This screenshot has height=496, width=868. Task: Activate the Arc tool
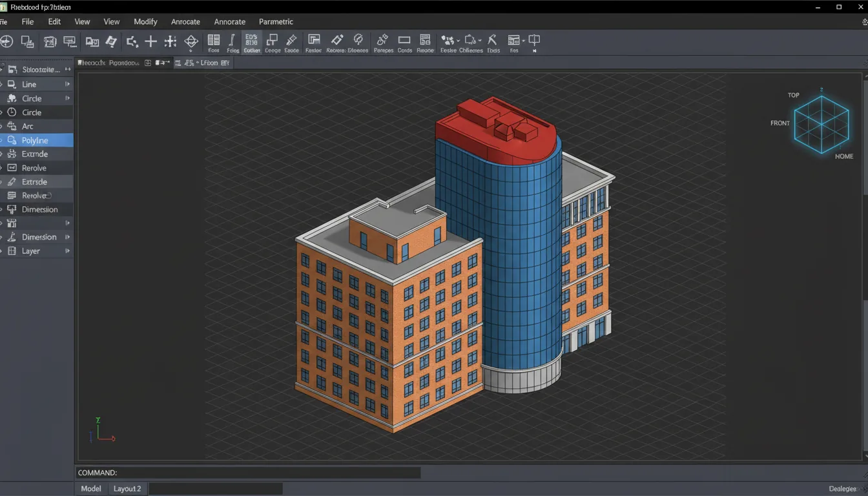tap(29, 126)
